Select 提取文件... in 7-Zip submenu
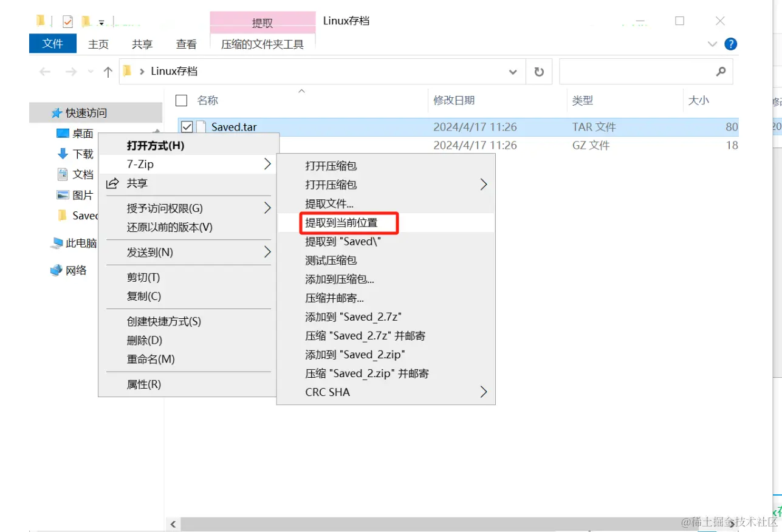This screenshot has width=782, height=532. tap(329, 203)
